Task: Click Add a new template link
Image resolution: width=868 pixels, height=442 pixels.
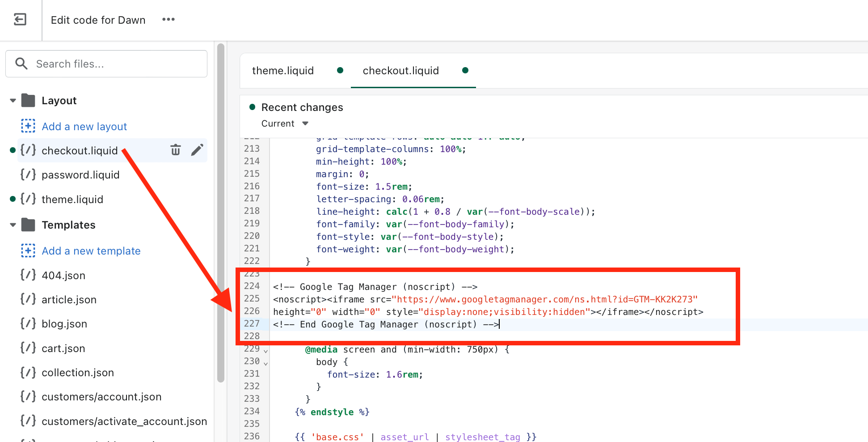Action: [91, 251]
